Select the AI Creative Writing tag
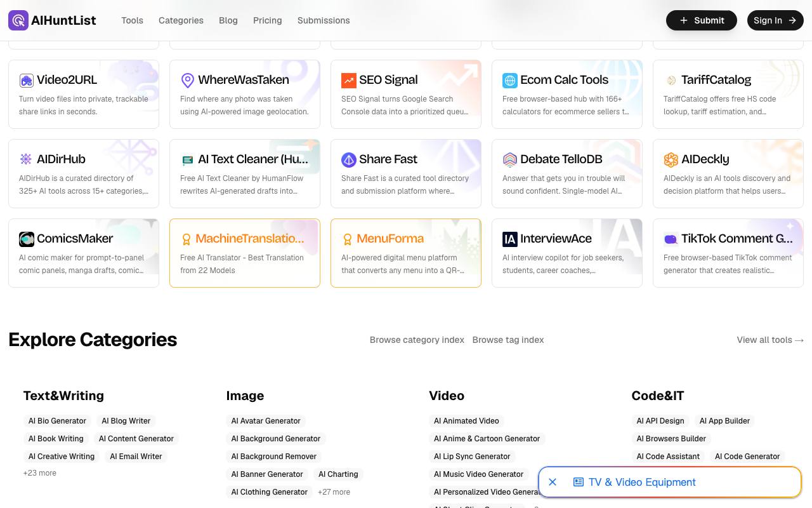Viewport: 812px width, 508px height. 62,457
